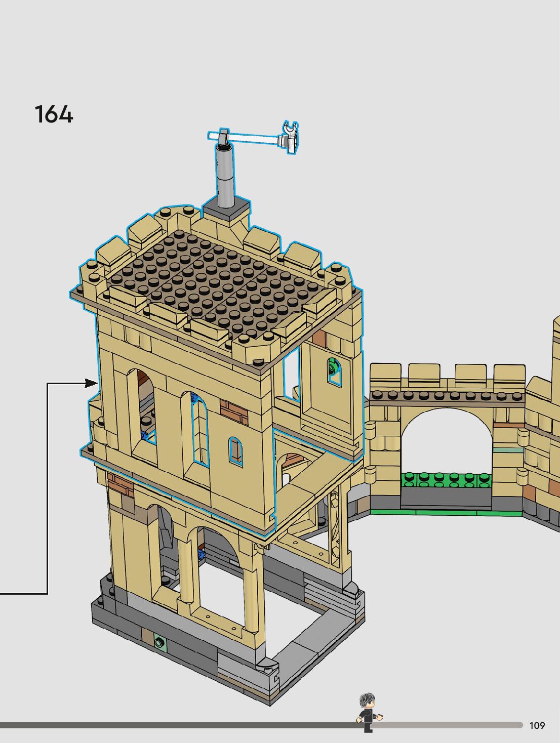Viewport: 560px width, 743px height.
Task: Click the minifigure marker on progress bar
Action: [x=369, y=713]
